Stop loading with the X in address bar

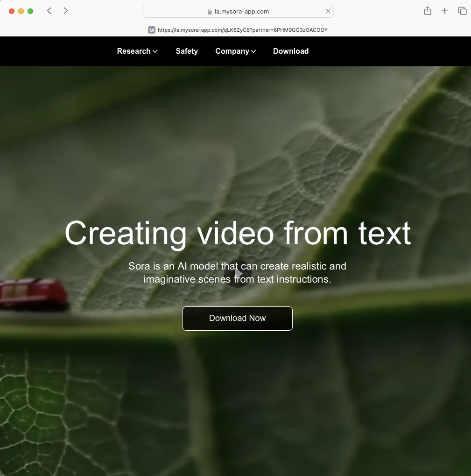[328, 11]
